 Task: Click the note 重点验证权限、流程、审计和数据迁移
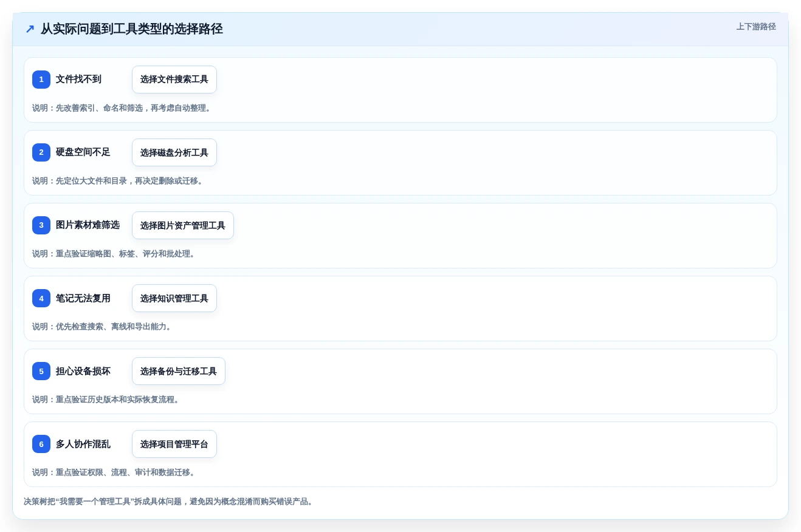coord(114,472)
